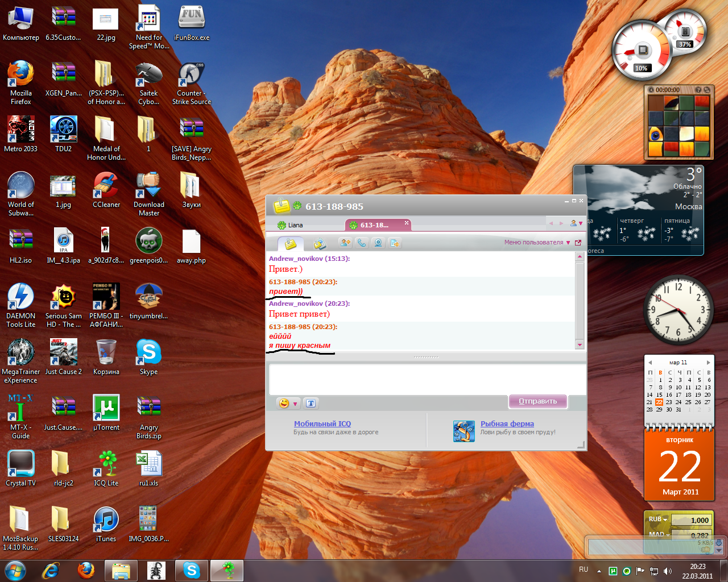Click inside the message input field

(x=427, y=379)
